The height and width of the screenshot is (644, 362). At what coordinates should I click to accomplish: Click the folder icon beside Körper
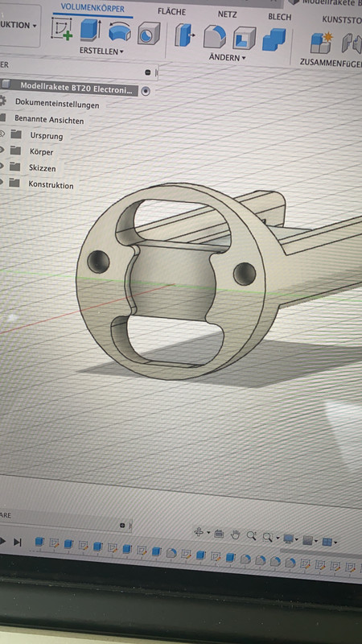[15, 151]
